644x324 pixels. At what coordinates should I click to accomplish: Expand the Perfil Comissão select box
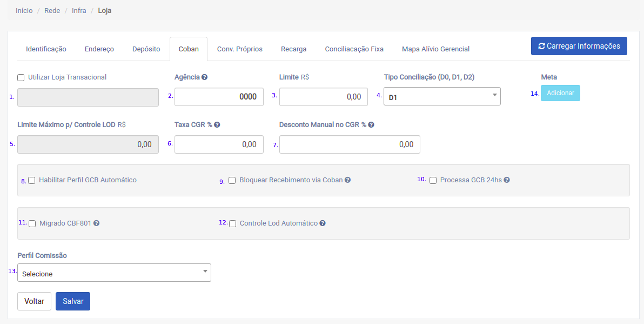tap(114, 273)
